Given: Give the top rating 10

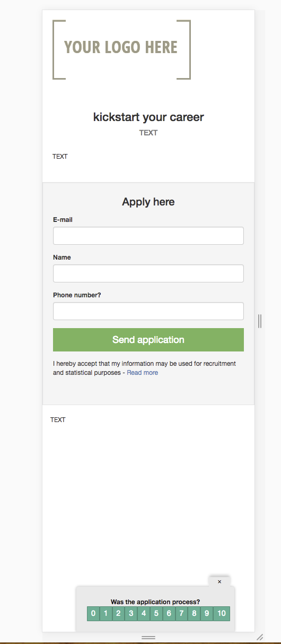Looking at the screenshot, I should click(x=222, y=614).
